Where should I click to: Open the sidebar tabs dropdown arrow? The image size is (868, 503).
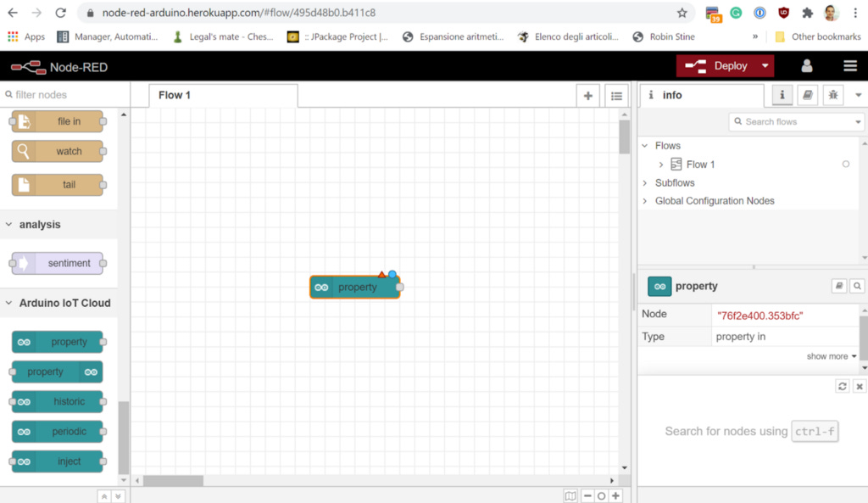pyautogui.click(x=858, y=95)
